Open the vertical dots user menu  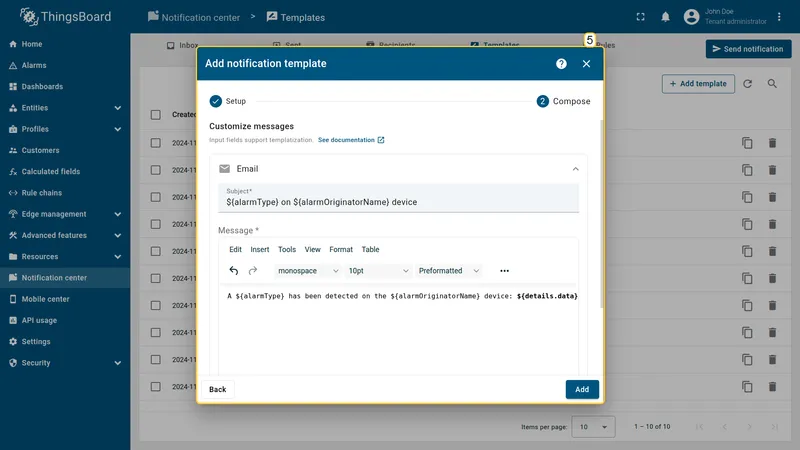tap(779, 17)
